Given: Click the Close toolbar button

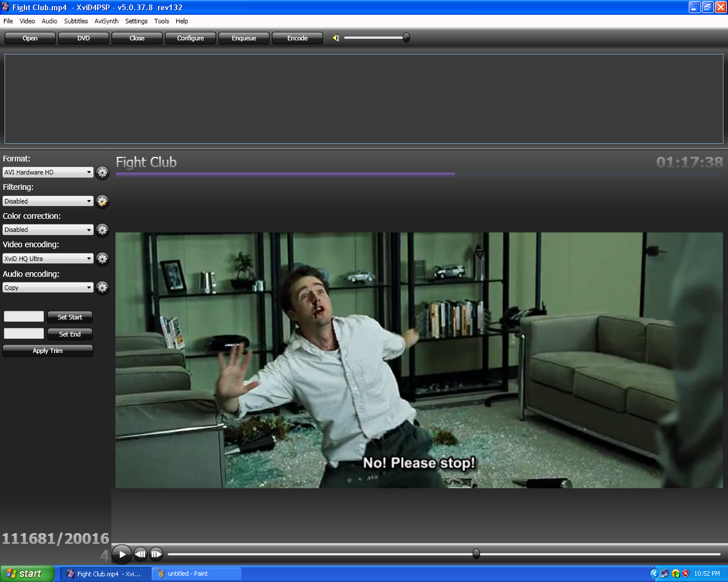Looking at the screenshot, I should [x=137, y=38].
